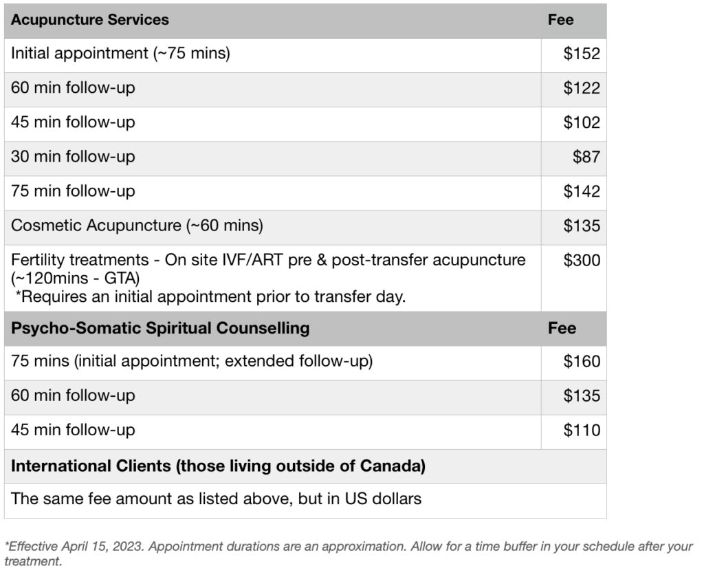Click the International Clients section heading
Viewport: 704px width, 588px height.
pyautogui.click(x=218, y=466)
